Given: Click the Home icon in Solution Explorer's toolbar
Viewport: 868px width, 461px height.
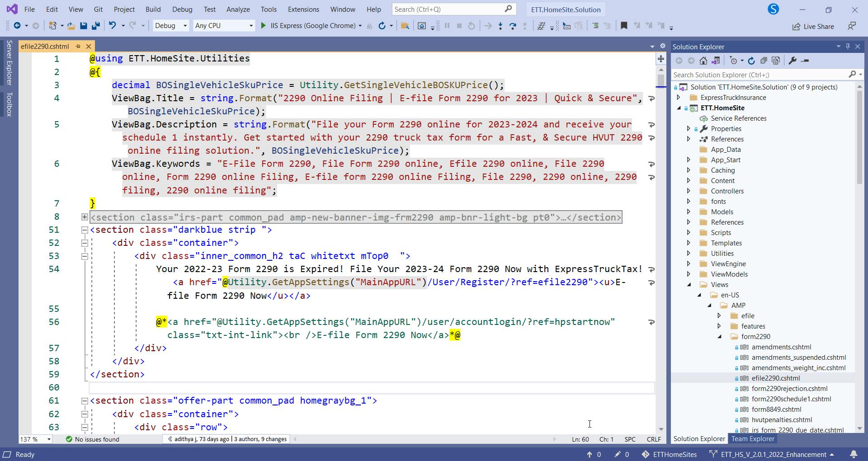Looking at the screenshot, I should tap(703, 61).
